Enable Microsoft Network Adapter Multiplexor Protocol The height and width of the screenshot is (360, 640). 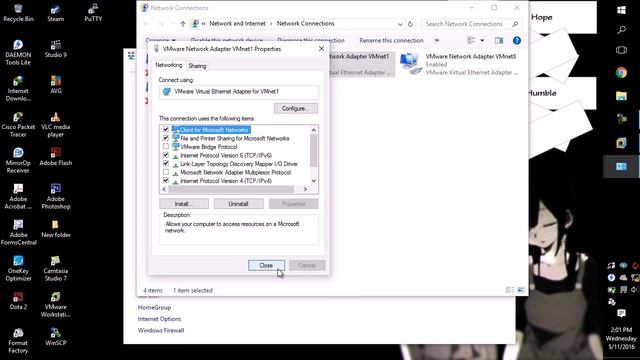[166, 172]
